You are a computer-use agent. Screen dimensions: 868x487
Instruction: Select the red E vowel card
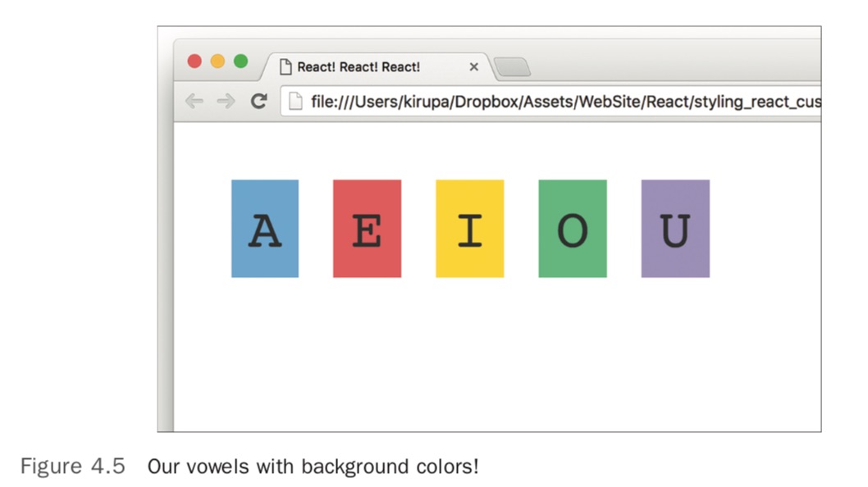[x=367, y=229]
